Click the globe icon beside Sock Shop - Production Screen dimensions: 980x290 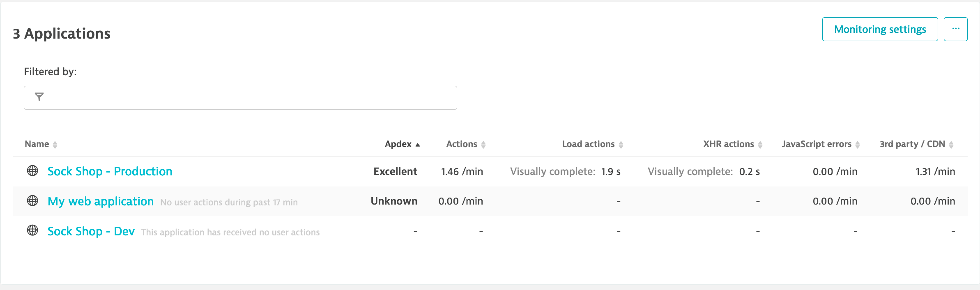32,170
